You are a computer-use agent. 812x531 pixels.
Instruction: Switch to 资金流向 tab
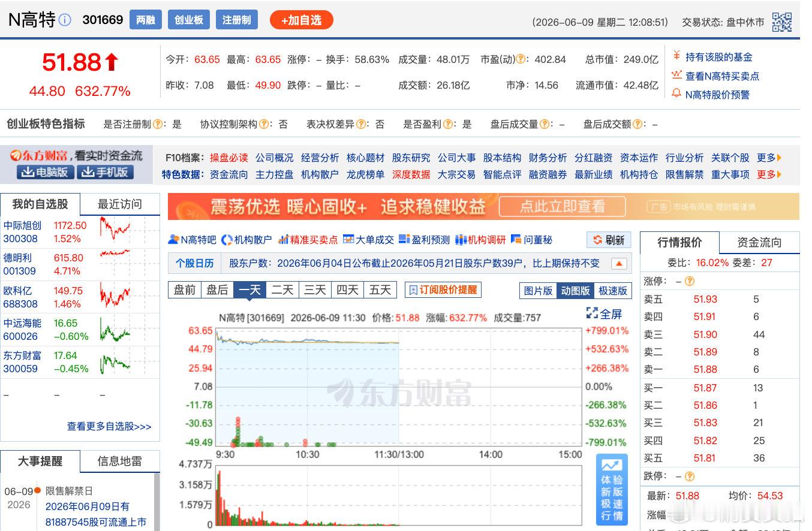click(759, 243)
